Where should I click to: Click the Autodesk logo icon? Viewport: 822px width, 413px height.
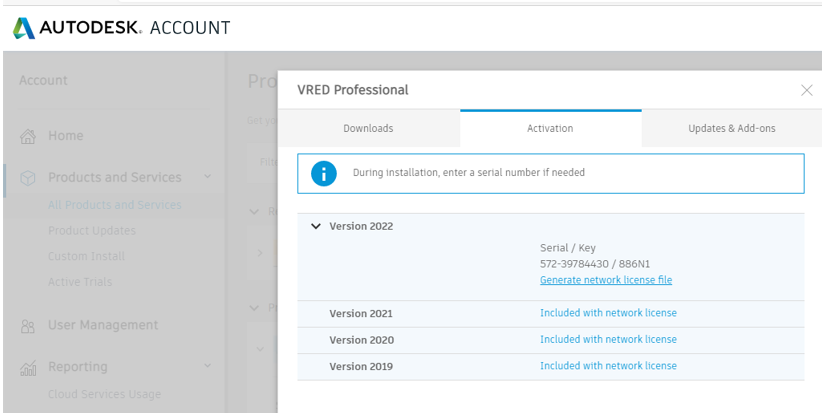click(x=23, y=28)
